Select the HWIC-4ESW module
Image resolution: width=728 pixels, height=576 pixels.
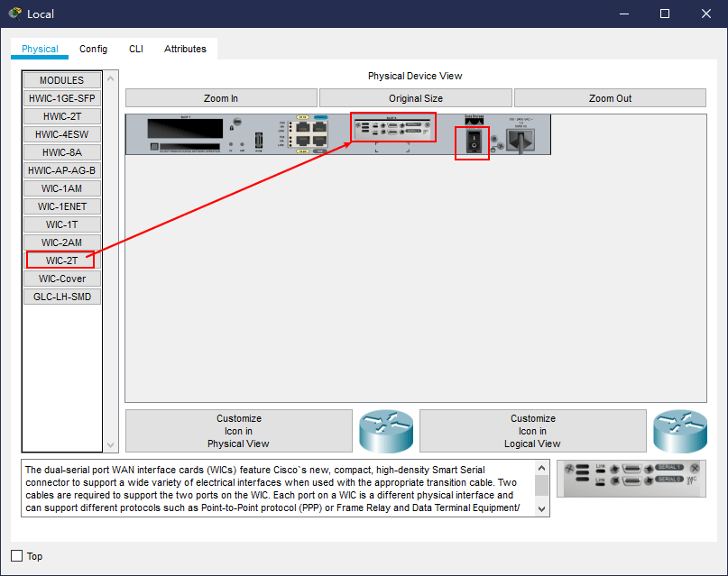point(61,134)
